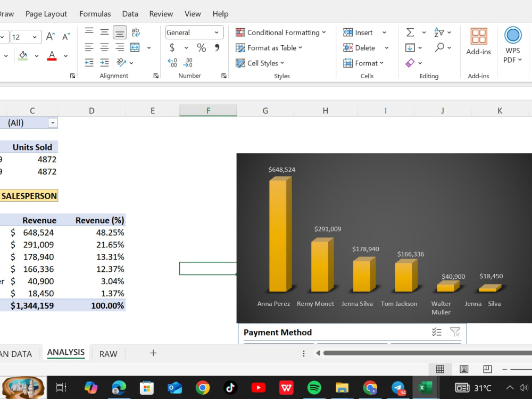The image size is (532, 399).
Task: Click Decrease Decimal icon
Action: coord(188,63)
